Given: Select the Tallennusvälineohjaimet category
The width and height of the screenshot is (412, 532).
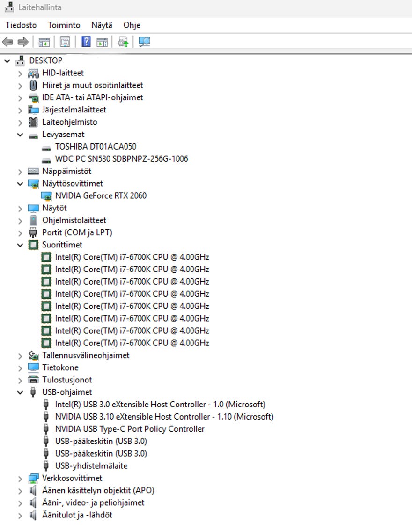Looking at the screenshot, I should pyautogui.click(x=86, y=355).
